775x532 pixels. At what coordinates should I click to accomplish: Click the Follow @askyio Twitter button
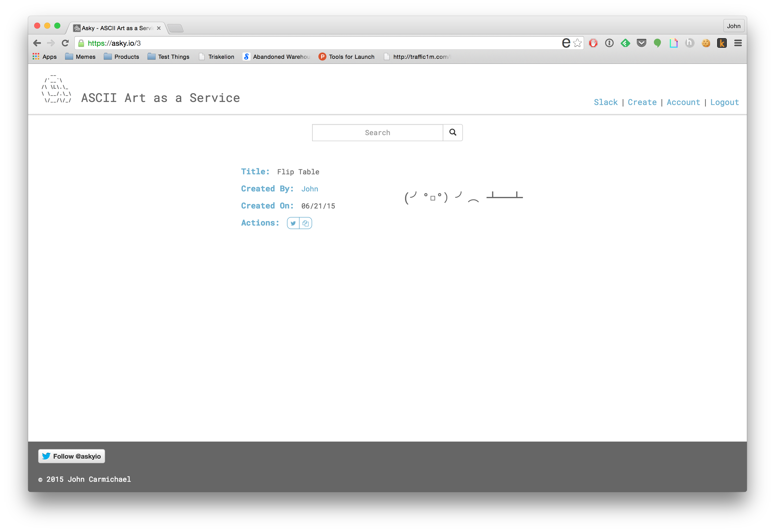pos(71,456)
